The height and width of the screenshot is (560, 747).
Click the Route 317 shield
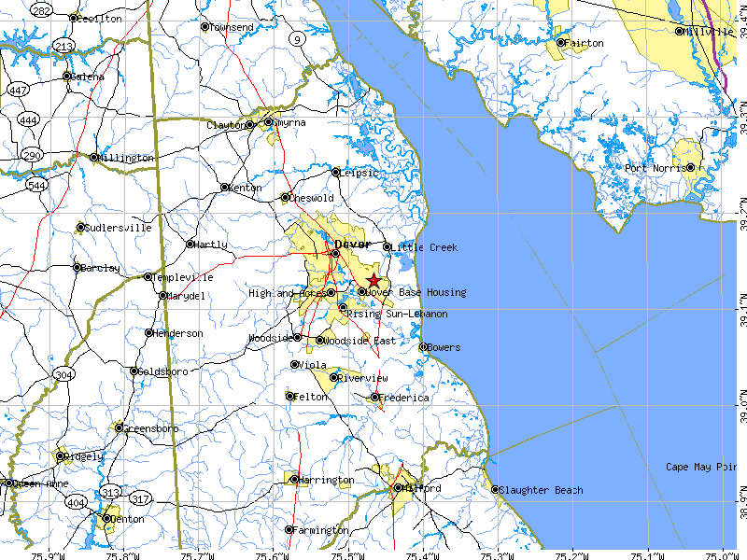click(141, 500)
